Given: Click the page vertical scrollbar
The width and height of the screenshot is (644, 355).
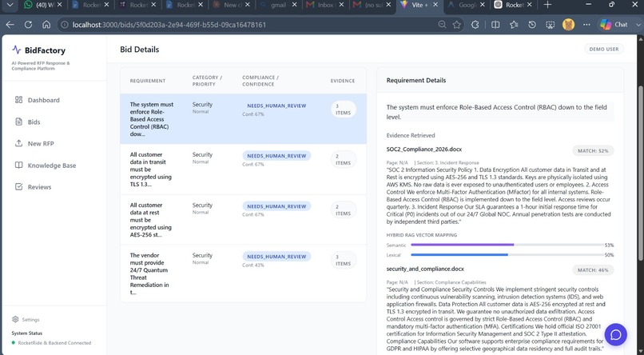Looking at the screenshot, I should point(641,173).
